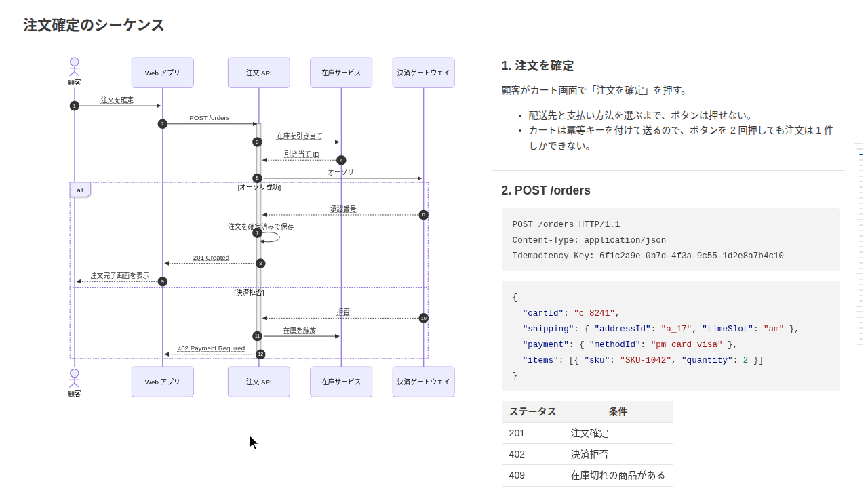868x488 pixels.
Task: Click the 201 Created message label
Action: (211, 258)
